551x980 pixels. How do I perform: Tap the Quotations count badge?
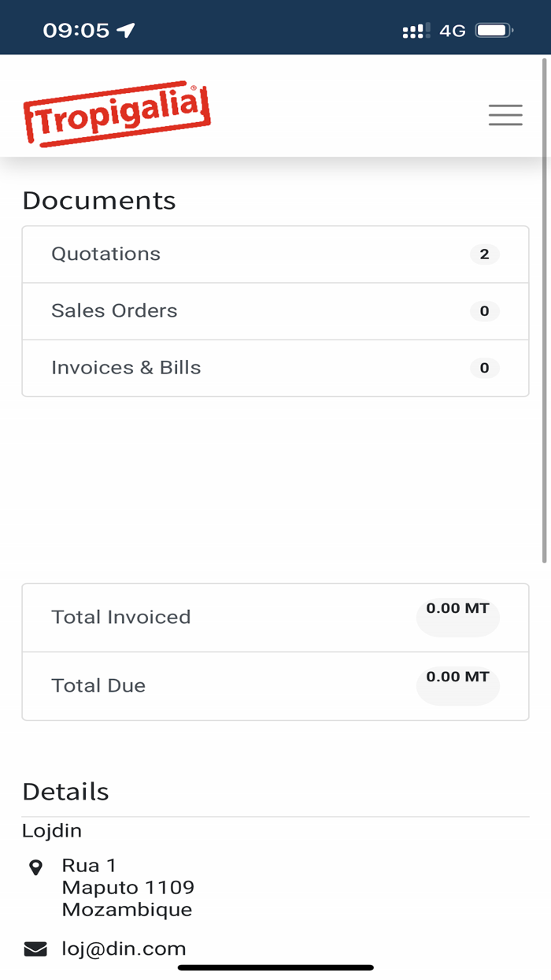(484, 254)
